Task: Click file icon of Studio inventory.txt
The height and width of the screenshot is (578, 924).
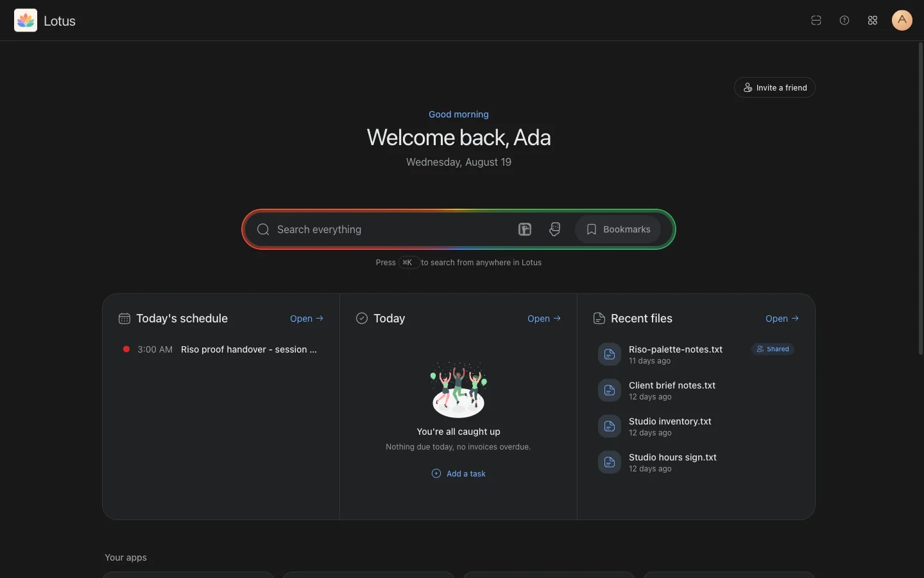Action: pos(610,426)
